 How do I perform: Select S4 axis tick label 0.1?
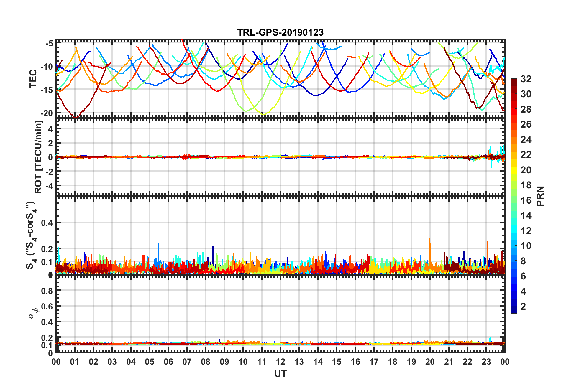pyautogui.click(x=47, y=262)
